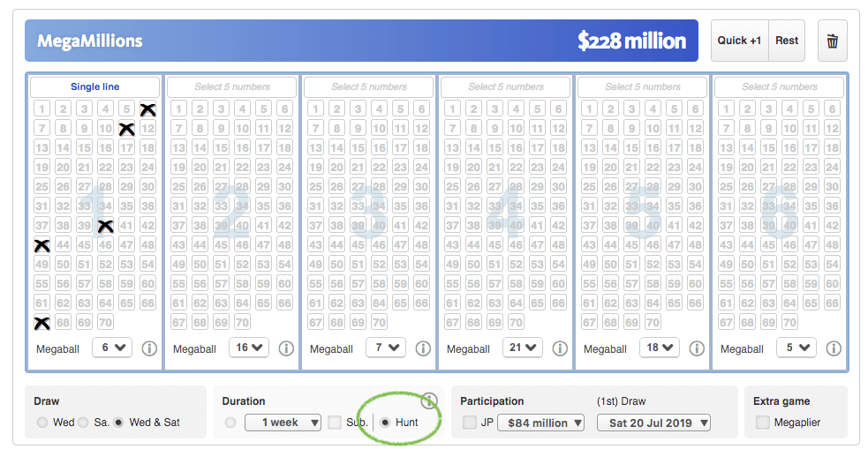The height and width of the screenshot is (449, 868).
Task: Click the Rest button
Action: [787, 41]
